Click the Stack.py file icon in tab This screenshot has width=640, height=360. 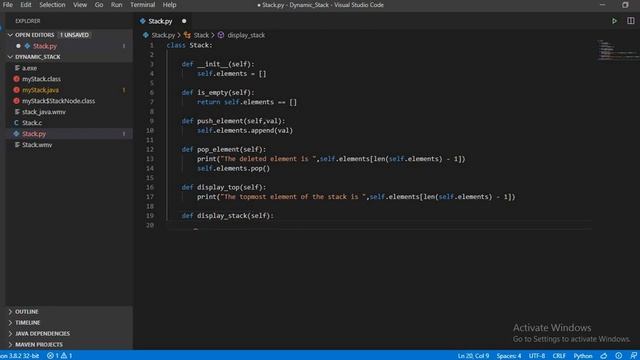(142, 21)
